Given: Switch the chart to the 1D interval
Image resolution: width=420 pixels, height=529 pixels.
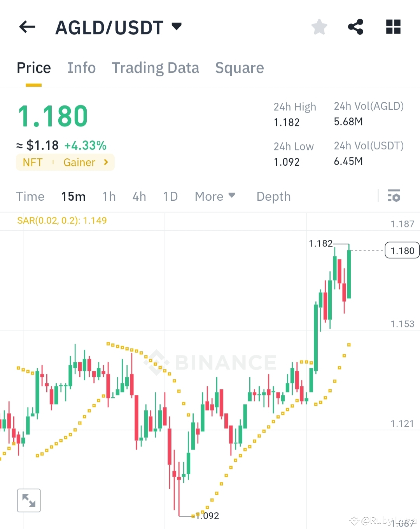Looking at the screenshot, I should coord(170,196).
